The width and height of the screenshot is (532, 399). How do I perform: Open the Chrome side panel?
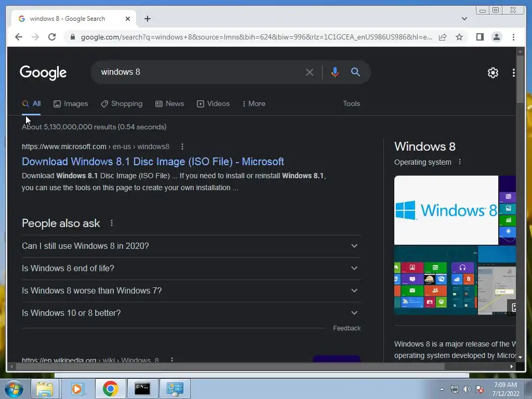480,37
